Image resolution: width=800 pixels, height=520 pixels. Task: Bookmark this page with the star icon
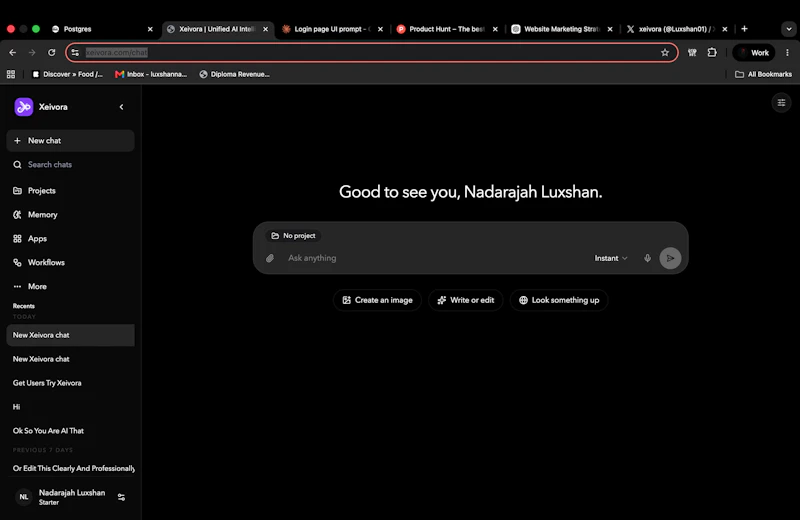(665, 53)
